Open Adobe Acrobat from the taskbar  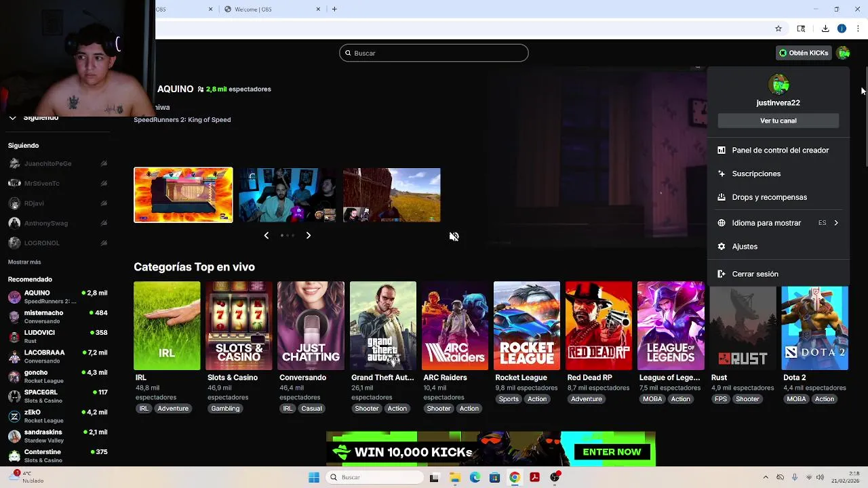[534, 477]
